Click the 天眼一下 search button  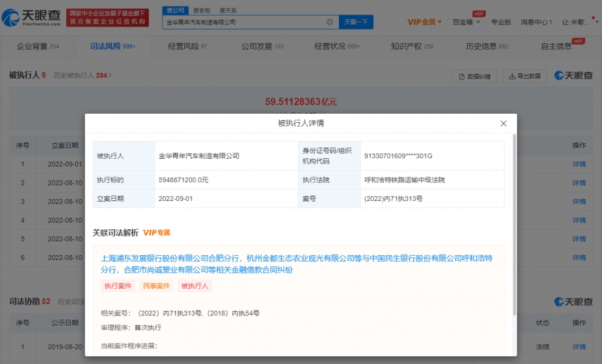356,22
